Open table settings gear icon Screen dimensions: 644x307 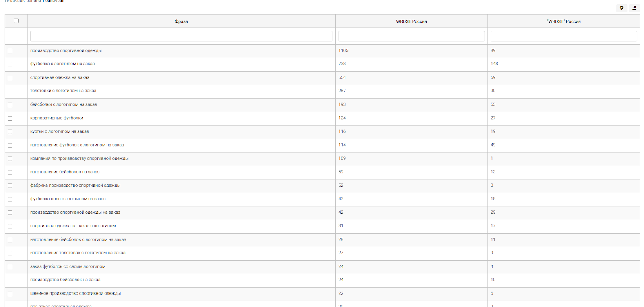coord(621,8)
